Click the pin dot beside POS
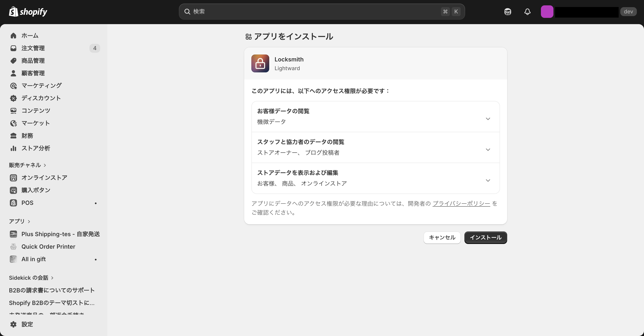The height and width of the screenshot is (336, 644). pyautogui.click(x=95, y=203)
